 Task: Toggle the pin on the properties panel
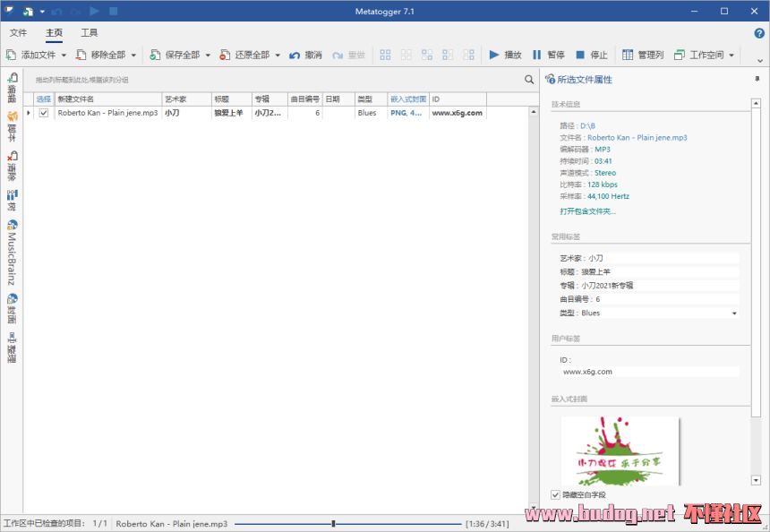tap(757, 79)
